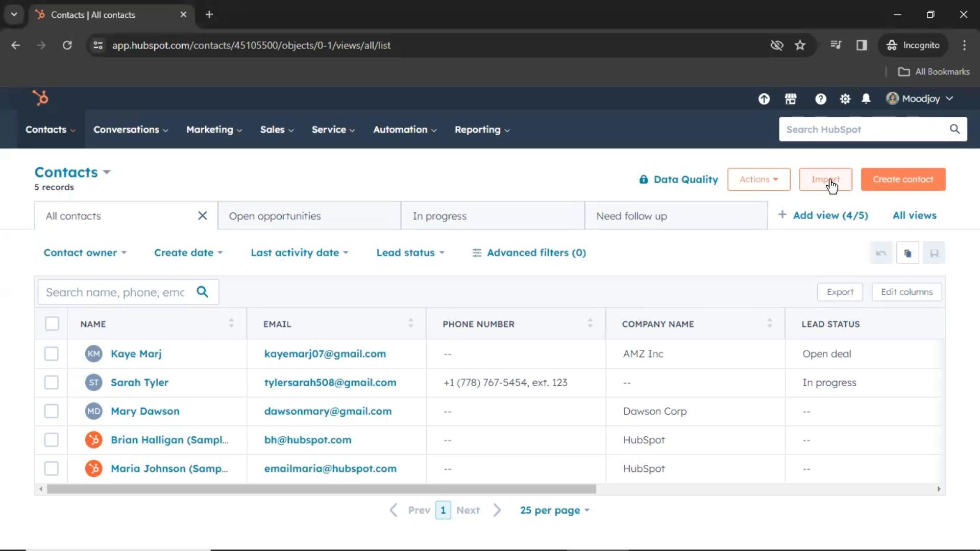Open the 25 per page dropdown
Image resolution: width=980 pixels, height=551 pixels.
click(x=554, y=510)
